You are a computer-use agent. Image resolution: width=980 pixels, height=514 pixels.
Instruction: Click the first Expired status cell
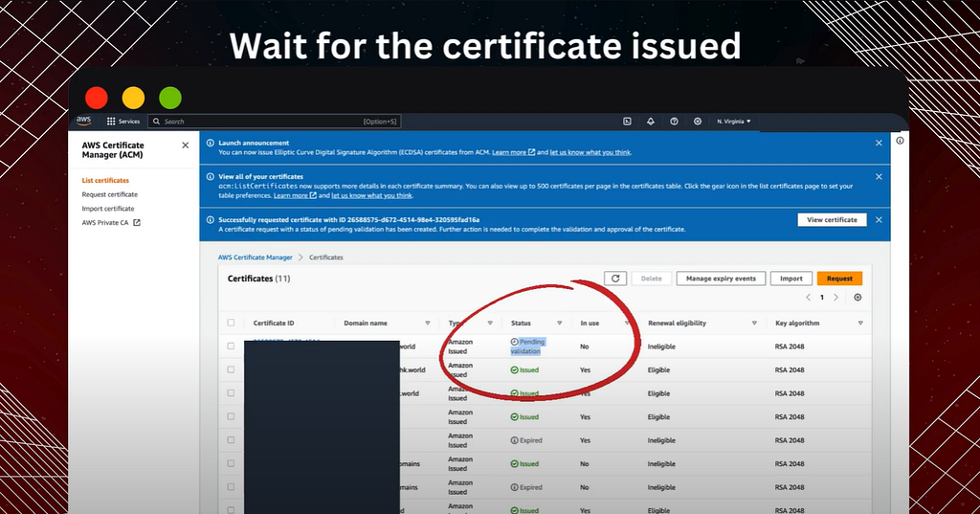526,440
